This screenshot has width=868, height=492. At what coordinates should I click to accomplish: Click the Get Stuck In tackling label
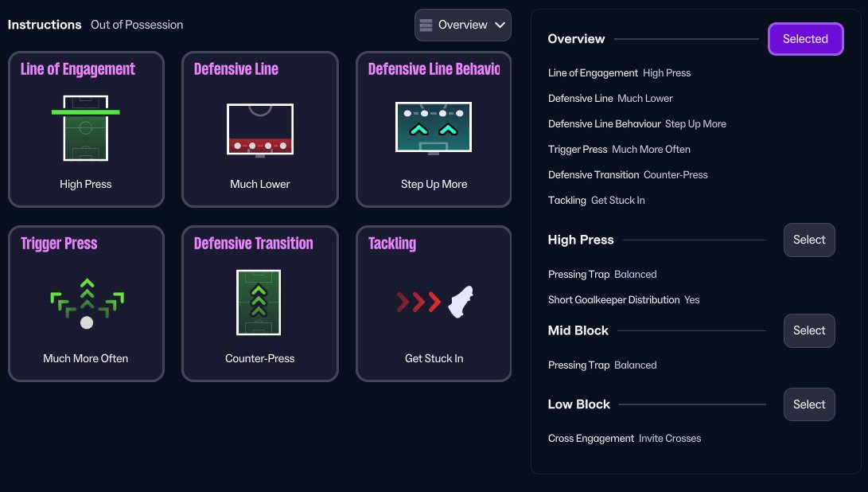[x=434, y=358]
